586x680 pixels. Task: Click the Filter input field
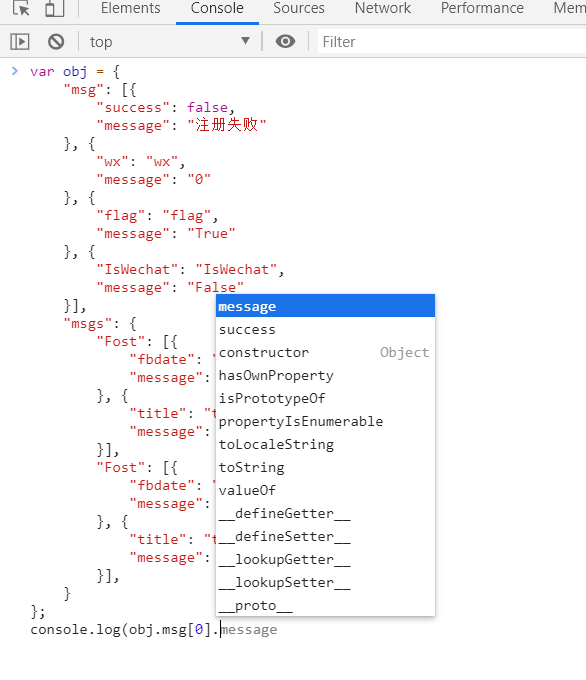pos(451,42)
